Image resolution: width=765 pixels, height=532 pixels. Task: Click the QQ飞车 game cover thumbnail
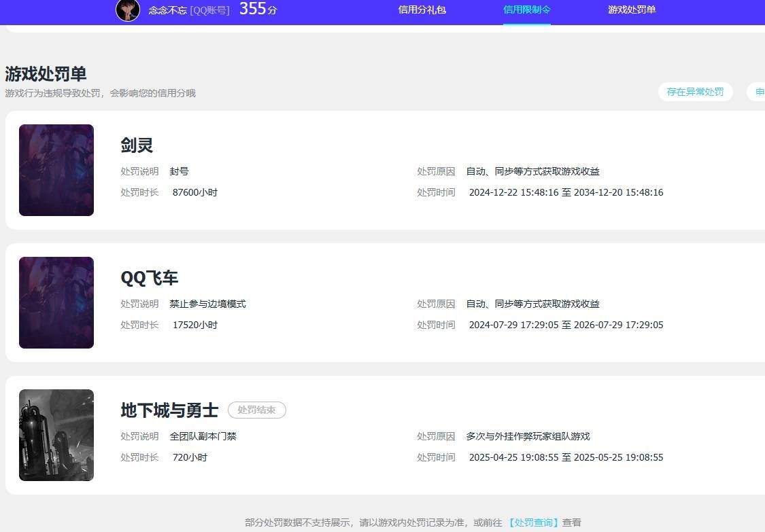coord(56,302)
